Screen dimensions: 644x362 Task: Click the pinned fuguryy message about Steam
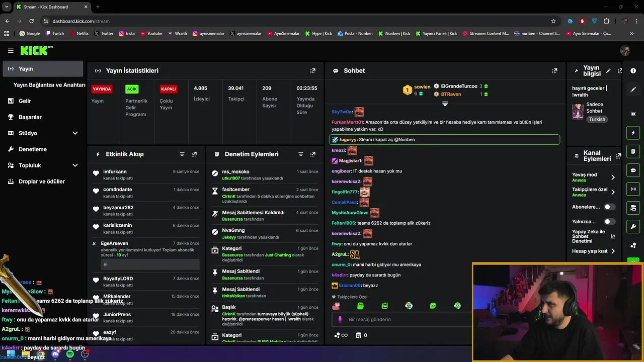[x=444, y=139]
